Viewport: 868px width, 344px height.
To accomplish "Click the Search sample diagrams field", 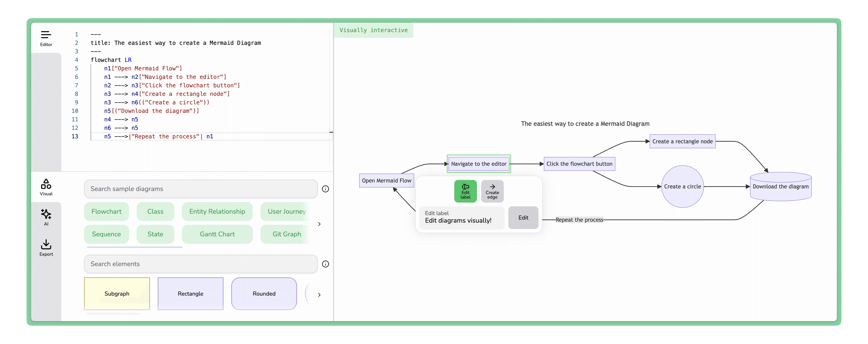I will coord(200,189).
